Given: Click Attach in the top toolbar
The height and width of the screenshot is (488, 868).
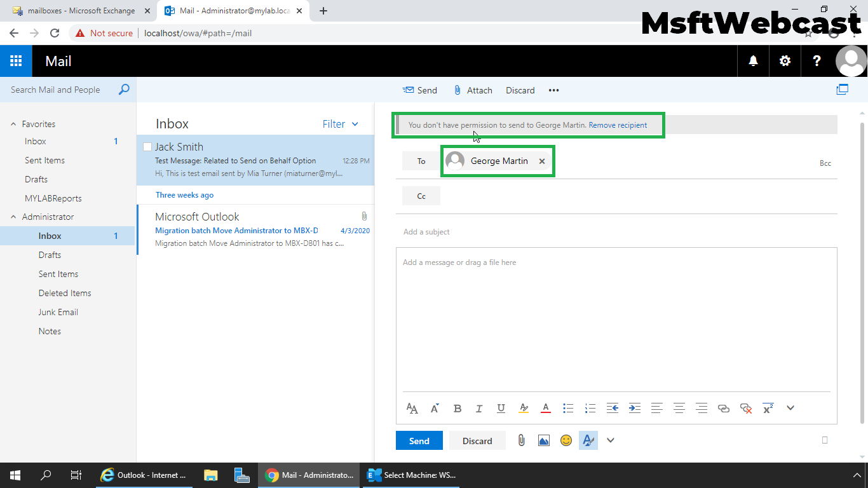Looking at the screenshot, I should (x=473, y=90).
